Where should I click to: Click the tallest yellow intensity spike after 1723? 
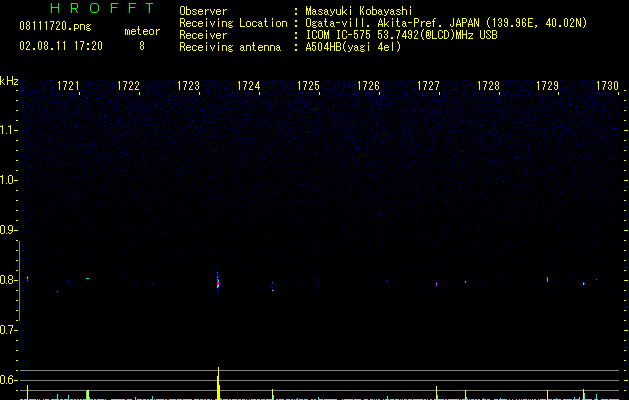click(219, 383)
